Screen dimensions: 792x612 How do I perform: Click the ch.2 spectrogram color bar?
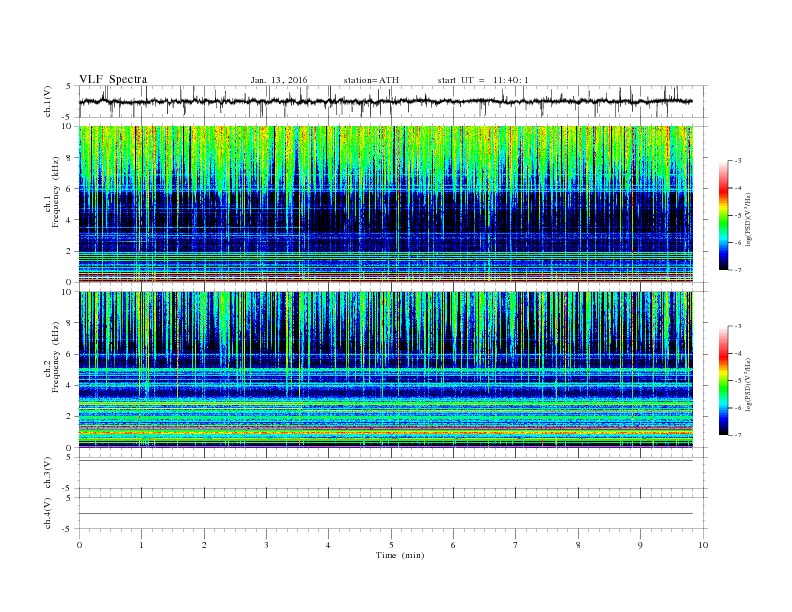(x=724, y=380)
